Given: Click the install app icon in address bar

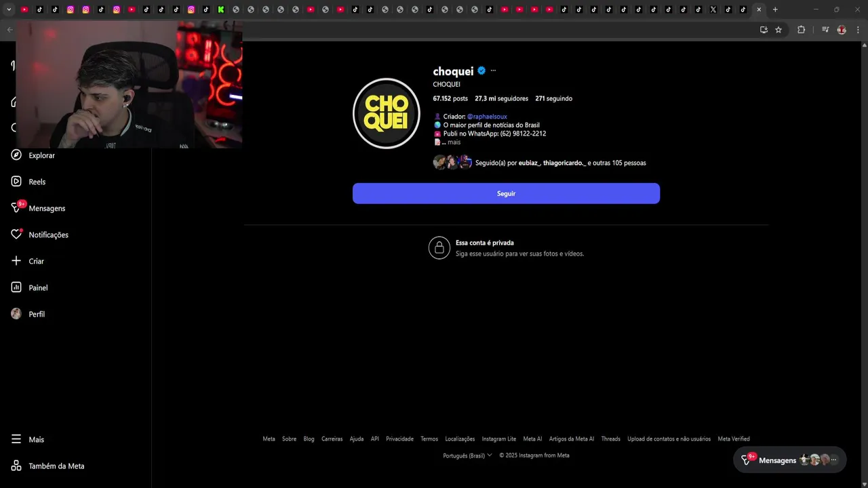Looking at the screenshot, I should [x=764, y=30].
